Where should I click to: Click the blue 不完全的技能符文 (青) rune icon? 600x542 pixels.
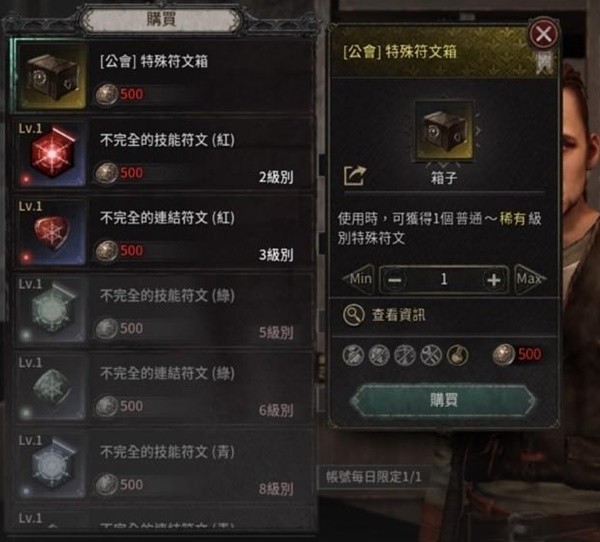pyautogui.click(x=52, y=466)
